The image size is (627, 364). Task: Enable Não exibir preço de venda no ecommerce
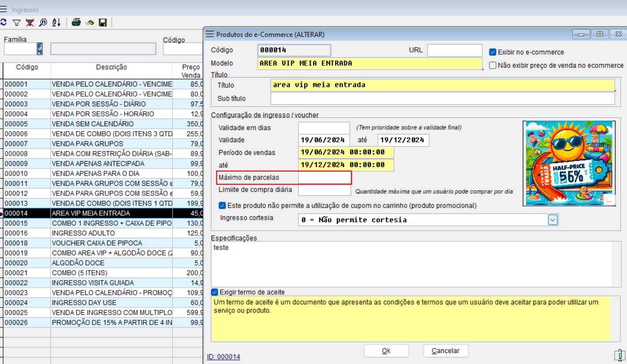coord(493,65)
